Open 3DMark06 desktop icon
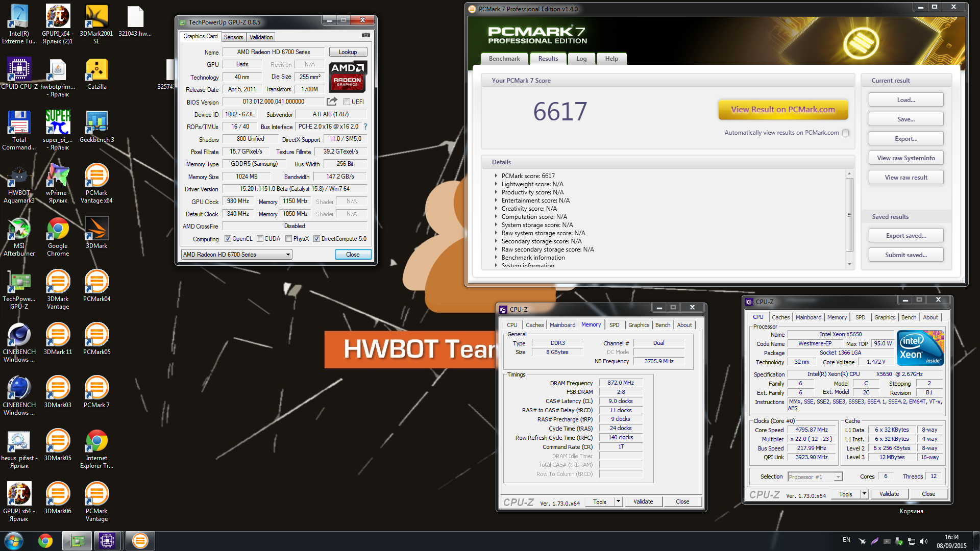This screenshot has height=551, width=980. (x=58, y=497)
